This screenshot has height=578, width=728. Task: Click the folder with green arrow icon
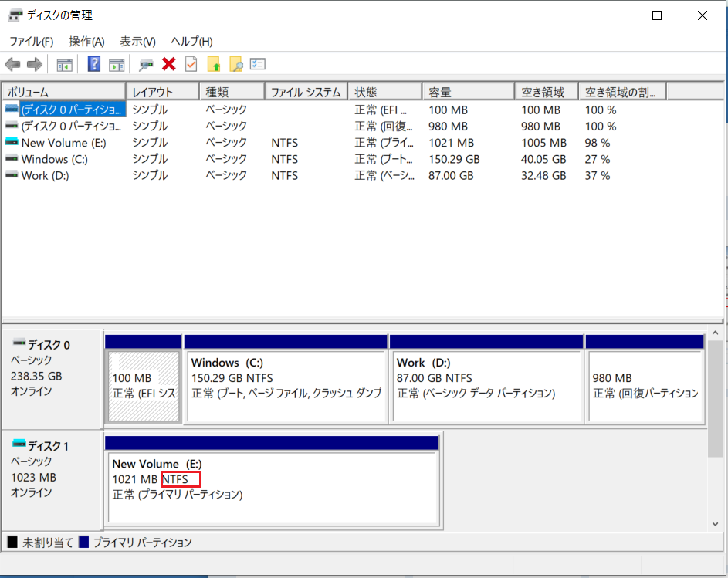214,65
